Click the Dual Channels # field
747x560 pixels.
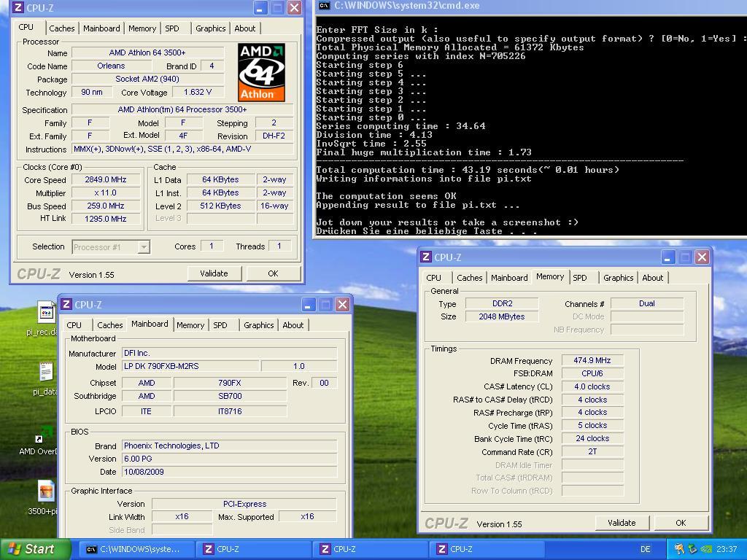click(647, 303)
